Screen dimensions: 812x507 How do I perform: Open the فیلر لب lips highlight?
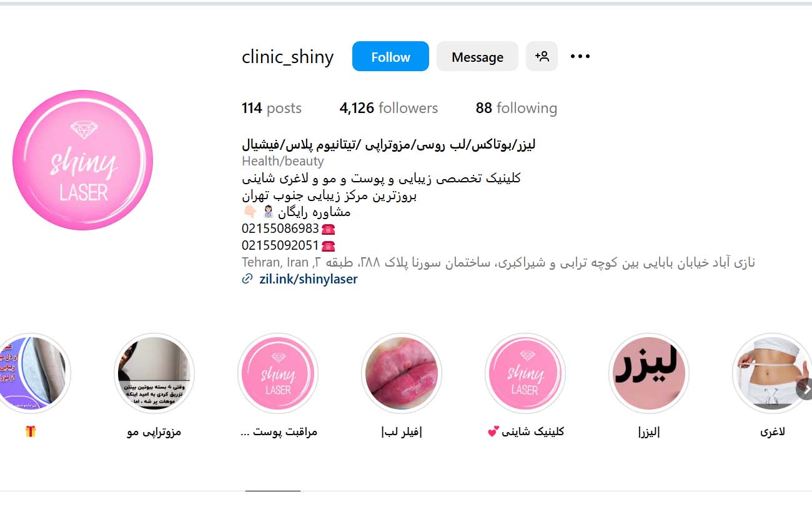pyautogui.click(x=402, y=373)
